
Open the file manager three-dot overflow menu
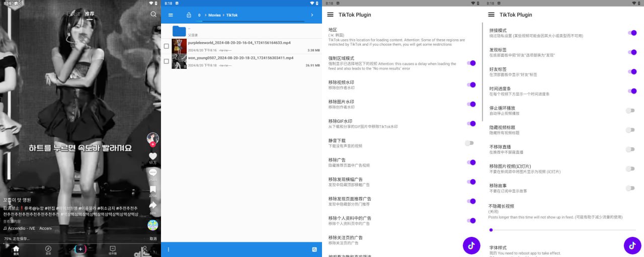169,249
